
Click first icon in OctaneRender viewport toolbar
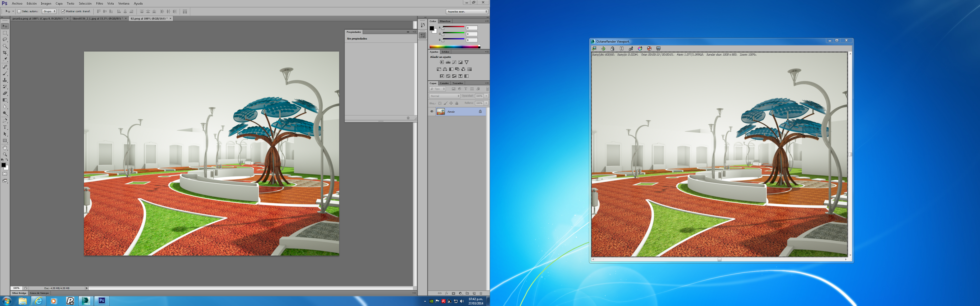594,49
